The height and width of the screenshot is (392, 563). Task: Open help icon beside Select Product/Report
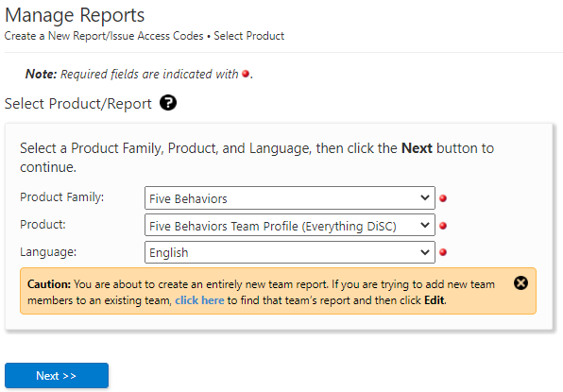168,103
